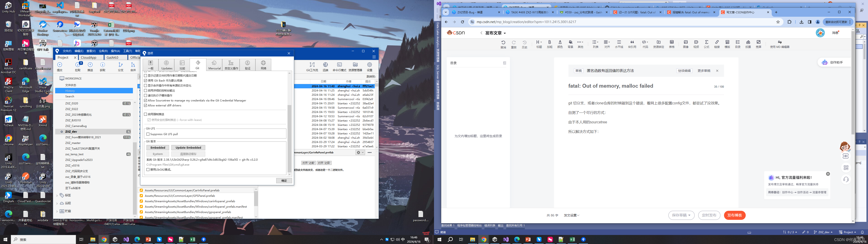
Task: Click the Update Embedded button
Action: tap(188, 148)
